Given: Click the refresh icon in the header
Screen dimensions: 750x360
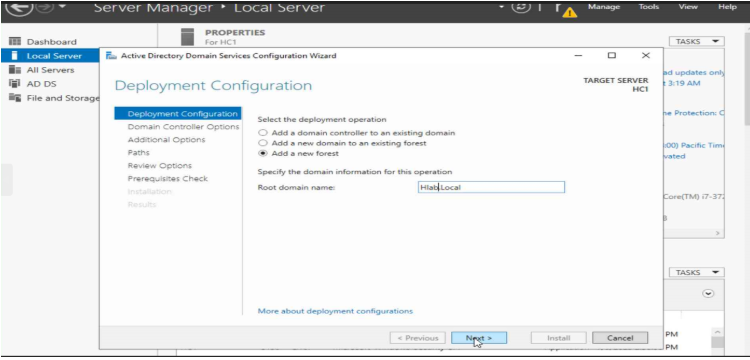Looking at the screenshot, I should click(x=521, y=7).
